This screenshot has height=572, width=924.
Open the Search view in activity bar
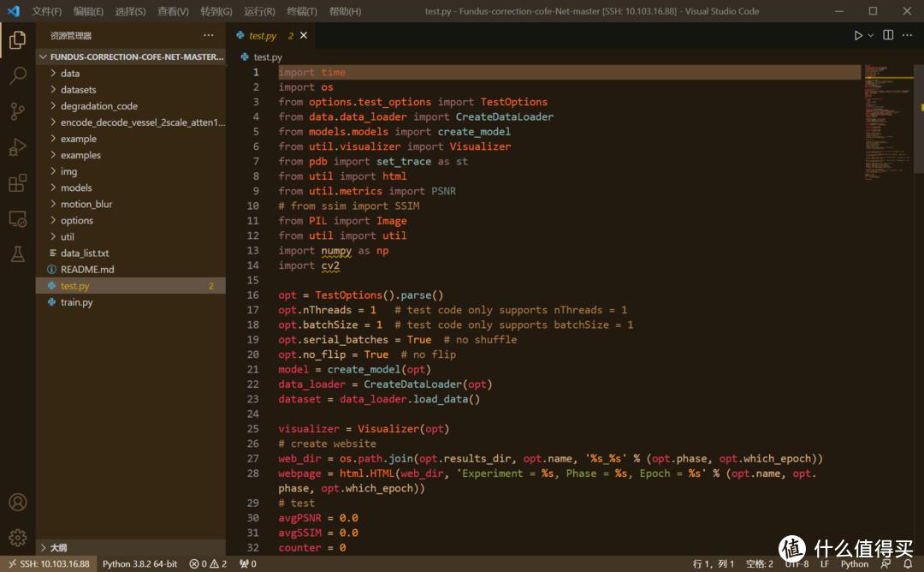17,75
